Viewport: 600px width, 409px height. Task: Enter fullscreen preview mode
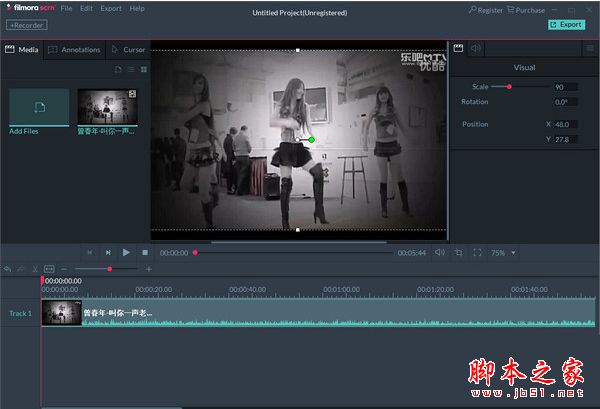coord(477,253)
